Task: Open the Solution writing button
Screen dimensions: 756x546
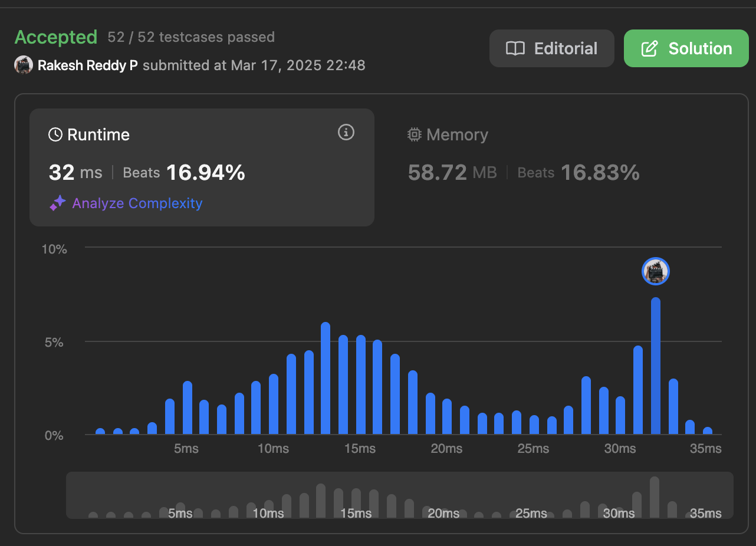Action: pyautogui.click(x=686, y=48)
